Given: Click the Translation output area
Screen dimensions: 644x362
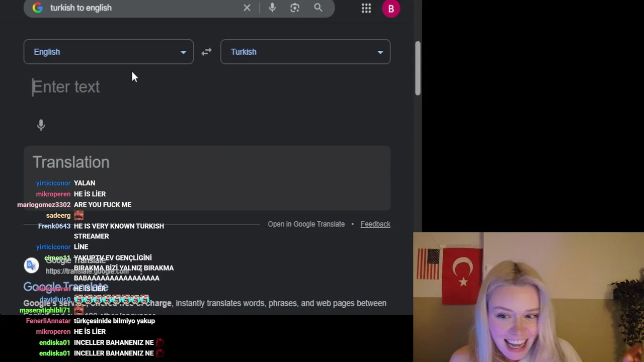Looking at the screenshot, I should (x=207, y=178).
